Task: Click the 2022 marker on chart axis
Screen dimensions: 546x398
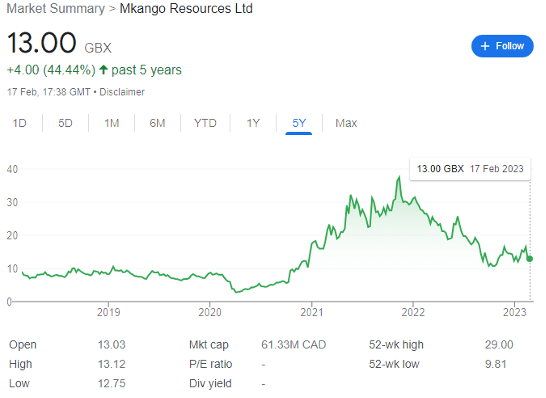Action: 413,312
